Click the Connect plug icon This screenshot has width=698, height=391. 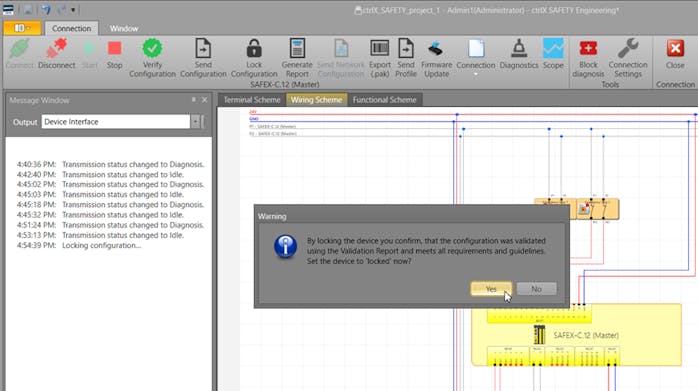[x=20, y=49]
